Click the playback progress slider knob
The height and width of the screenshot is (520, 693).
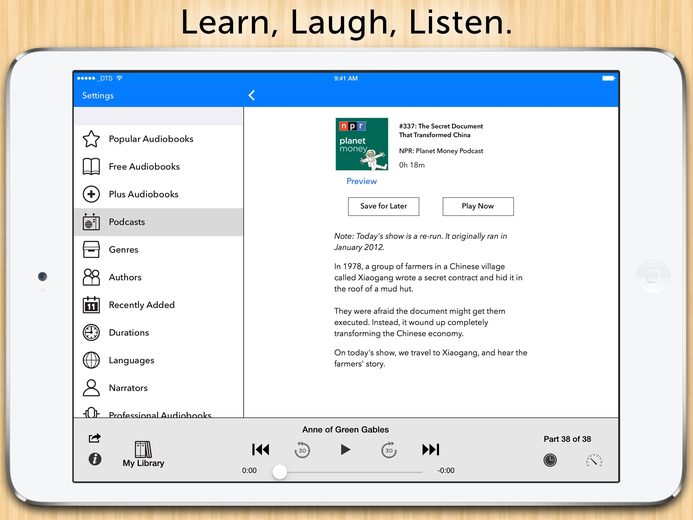279,472
